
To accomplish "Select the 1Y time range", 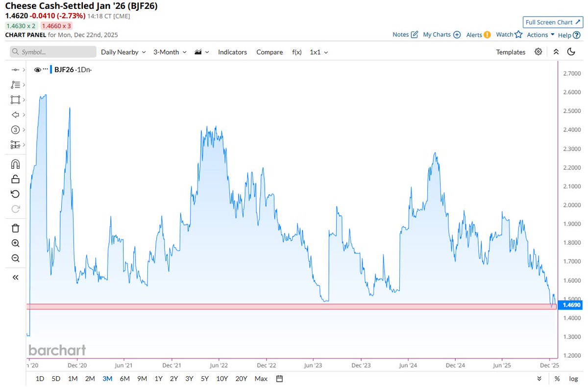I will 158,379.
